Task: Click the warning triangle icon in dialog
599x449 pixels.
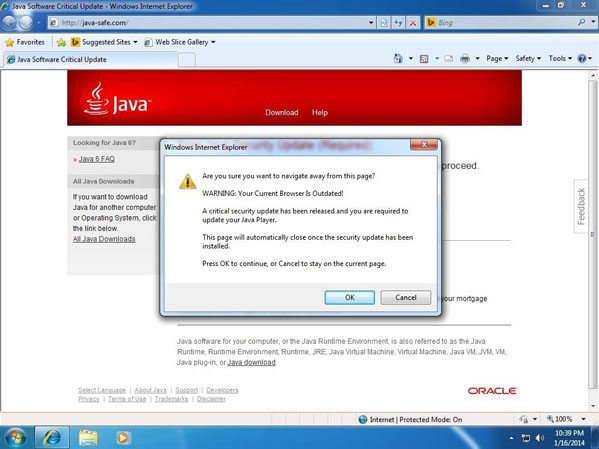Action: [x=188, y=182]
